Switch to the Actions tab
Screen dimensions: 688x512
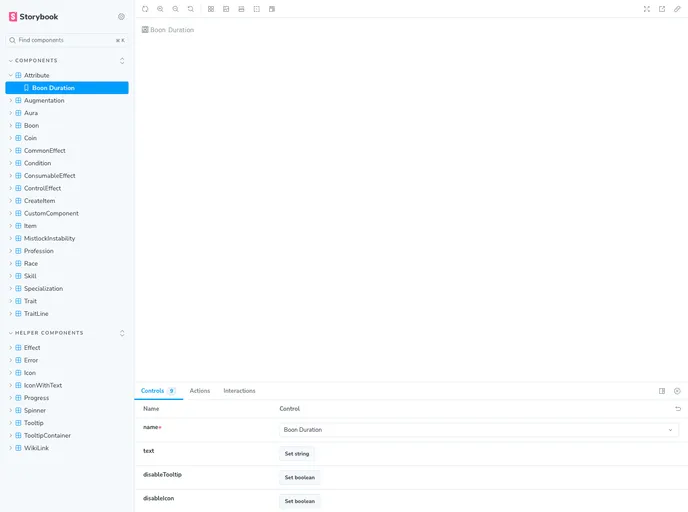click(x=200, y=391)
